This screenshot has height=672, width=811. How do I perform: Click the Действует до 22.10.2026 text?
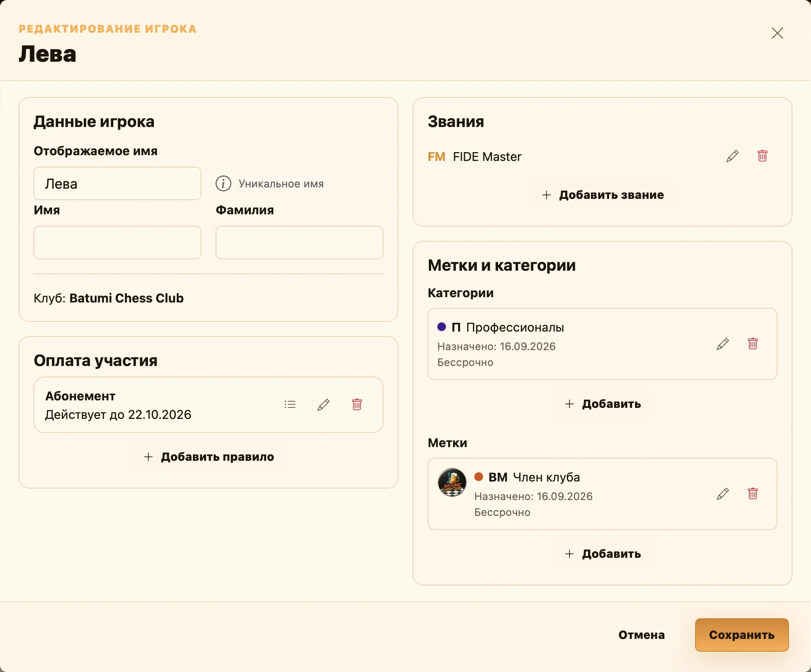[x=118, y=414]
